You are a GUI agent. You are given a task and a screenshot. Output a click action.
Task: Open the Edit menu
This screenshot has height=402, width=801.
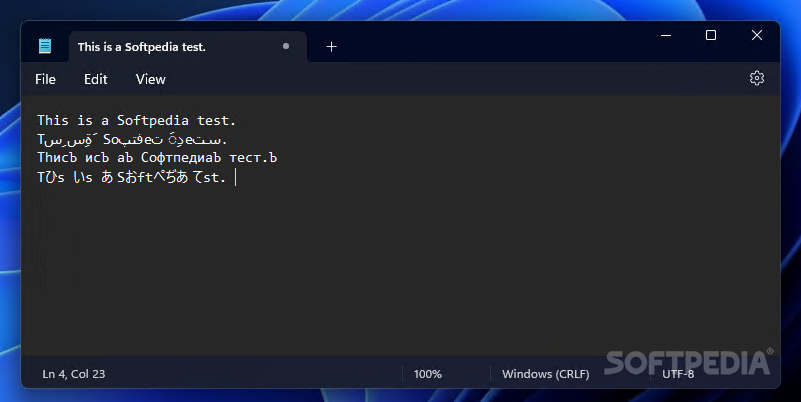point(96,79)
